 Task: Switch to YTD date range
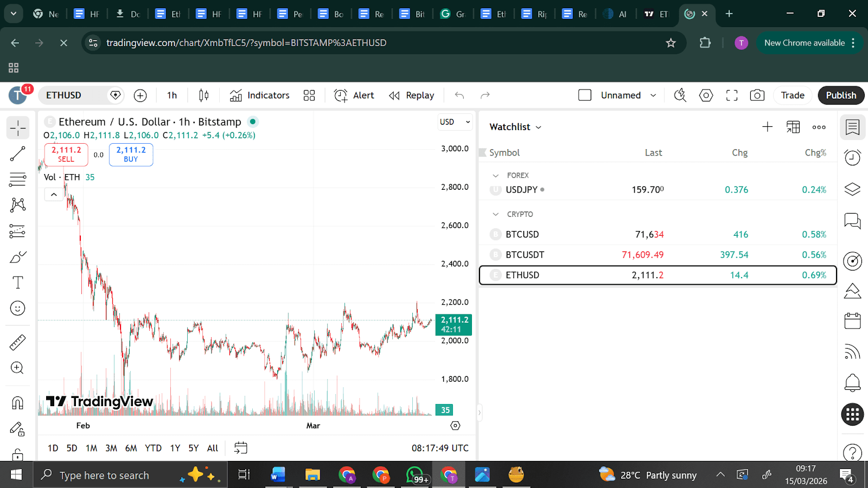pos(153,448)
